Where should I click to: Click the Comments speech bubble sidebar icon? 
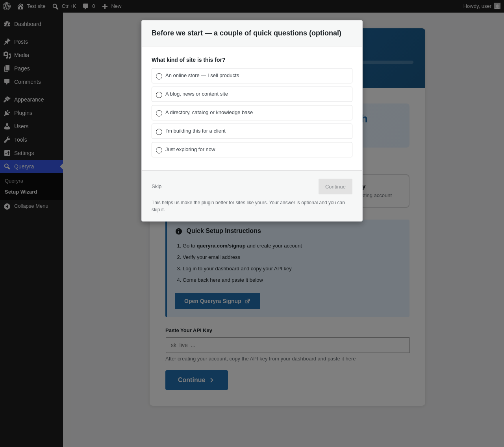click(x=7, y=82)
